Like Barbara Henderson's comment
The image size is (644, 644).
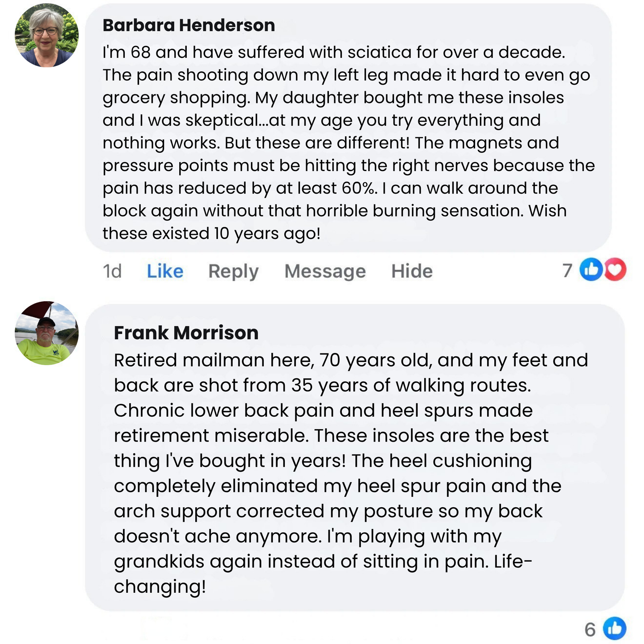pos(164,271)
